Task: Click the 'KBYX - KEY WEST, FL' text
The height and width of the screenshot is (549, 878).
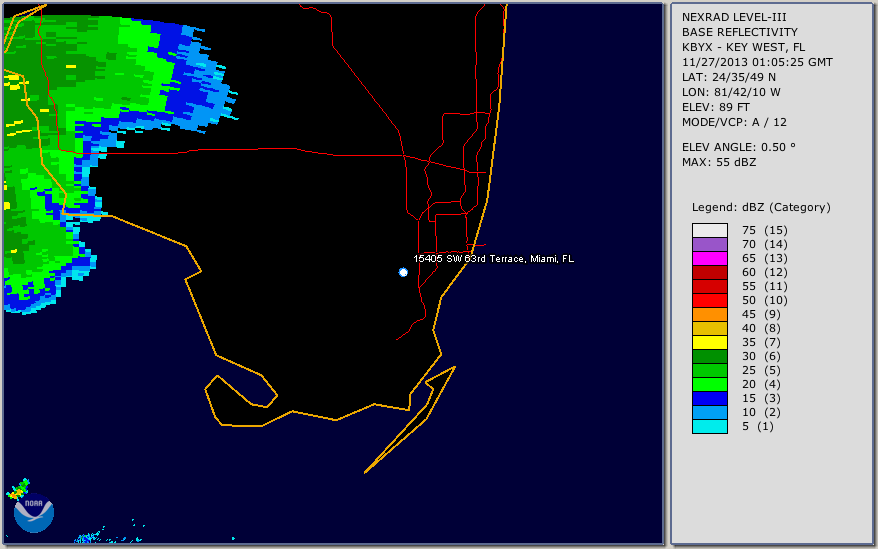Action: [743, 47]
